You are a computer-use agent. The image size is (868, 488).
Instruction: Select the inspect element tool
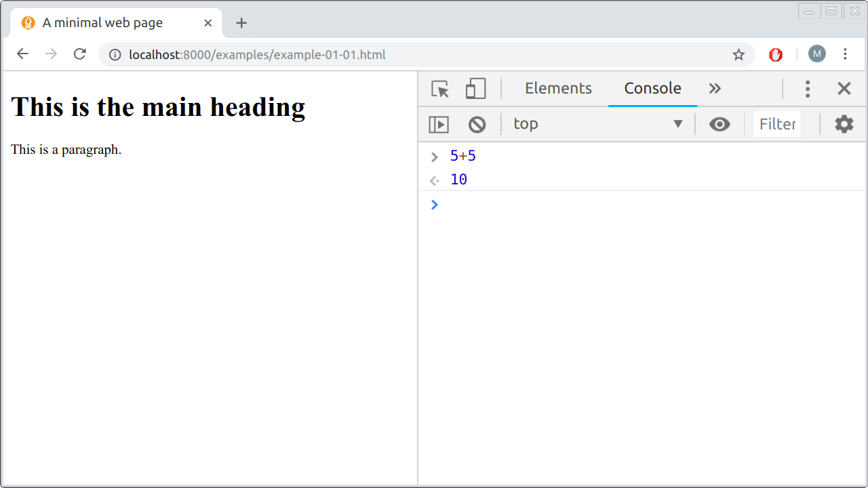439,89
